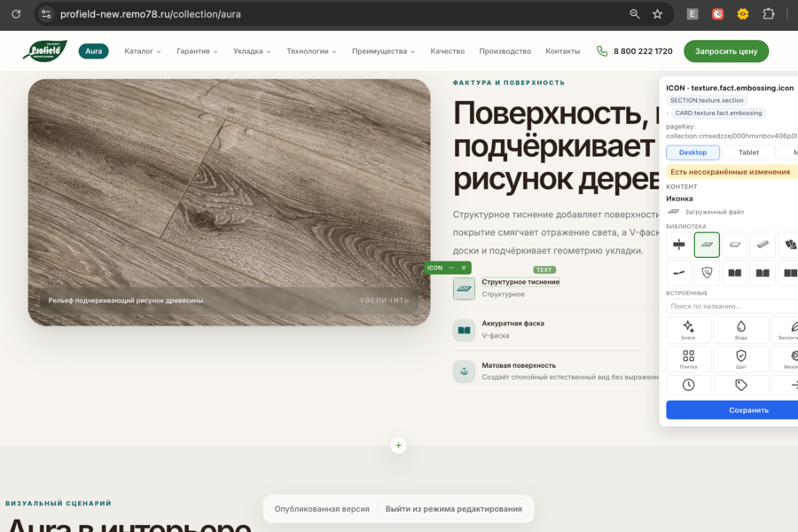Viewport: 798px width, 532px height.
Task: Bookmark this page with the star icon
Action: (658, 14)
